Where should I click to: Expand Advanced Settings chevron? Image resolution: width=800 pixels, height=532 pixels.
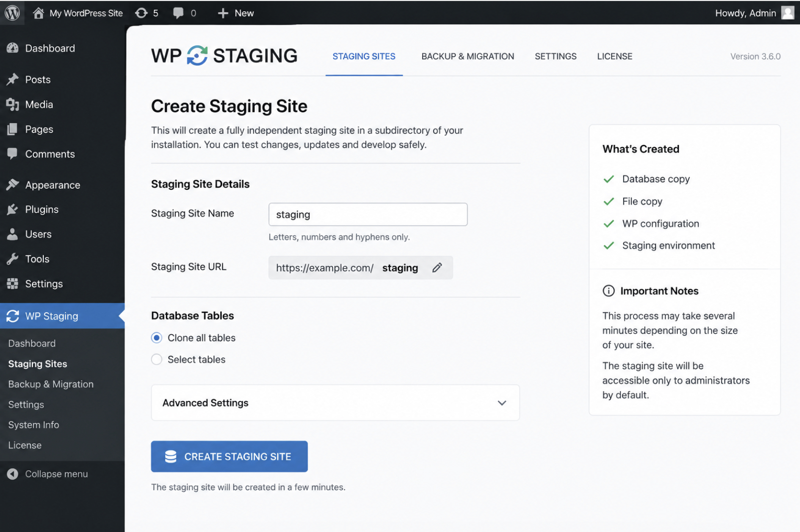pyautogui.click(x=502, y=403)
